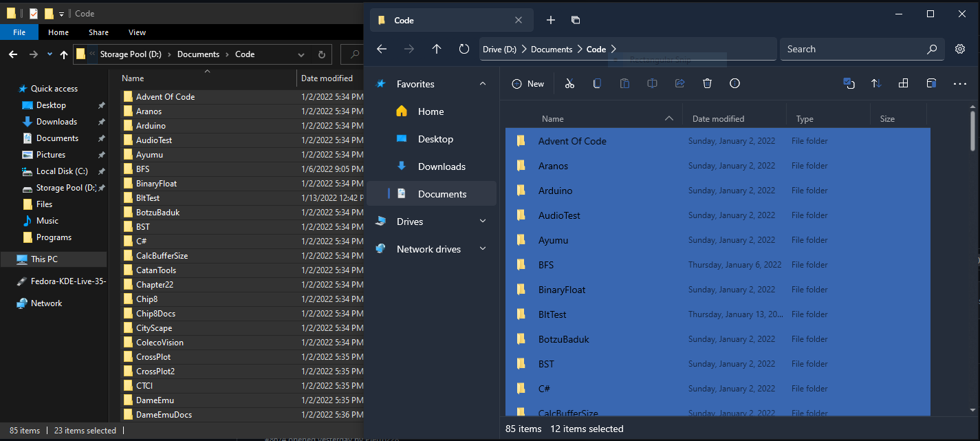980x441 pixels.
Task: Click Storage Pool (D:) in Explorer address bar
Action: pyautogui.click(x=132, y=54)
